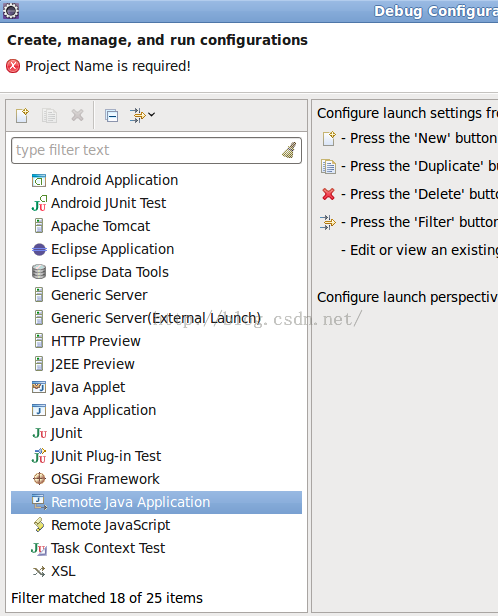Click the Filter launch configurations icon
The width and height of the screenshot is (498, 616).
tap(137, 116)
